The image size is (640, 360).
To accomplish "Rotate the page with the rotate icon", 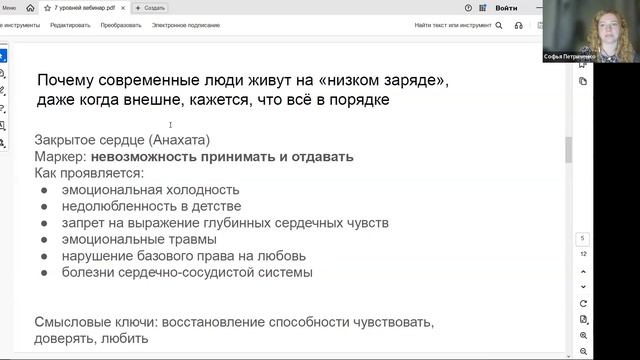I will click(x=583, y=304).
